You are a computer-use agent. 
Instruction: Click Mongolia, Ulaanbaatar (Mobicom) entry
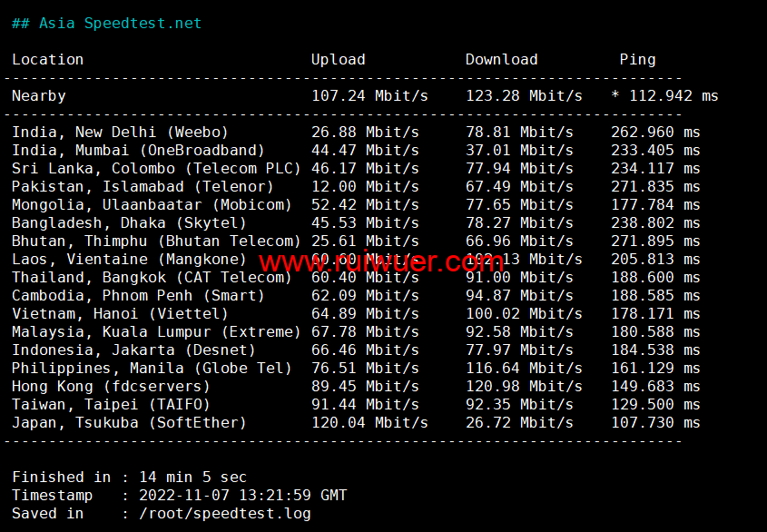point(152,205)
